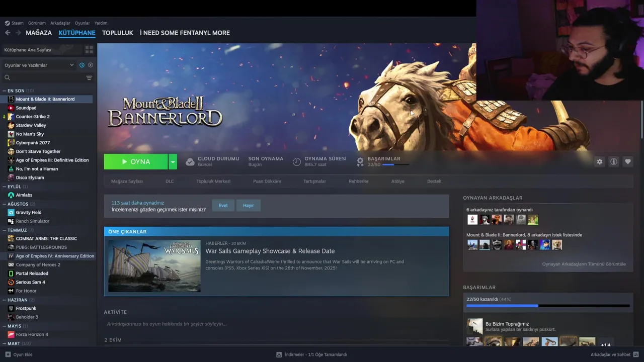Click the achievements progress bar 22/50

pyautogui.click(x=547, y=305)
